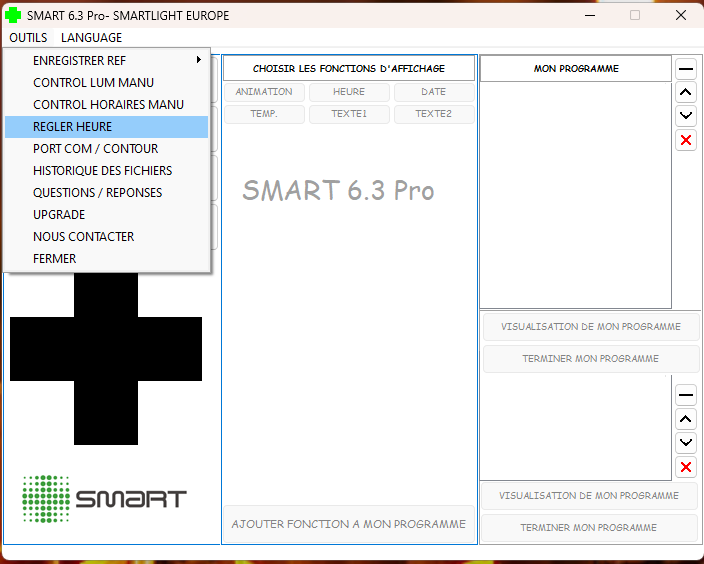Click upper VISUALISATION DE MON PROGRAMME button
This screenshot has width=704, height=564.
[591, 327]
